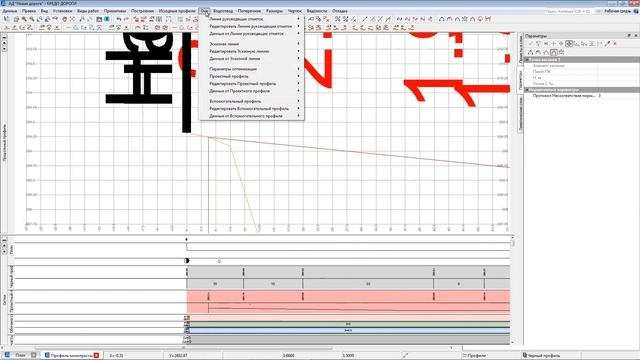Image resolution: width=640 pixels, height=360 pixels.
Task: Select the Проектный профиль menu entry
Action: (x=251, y=76)
